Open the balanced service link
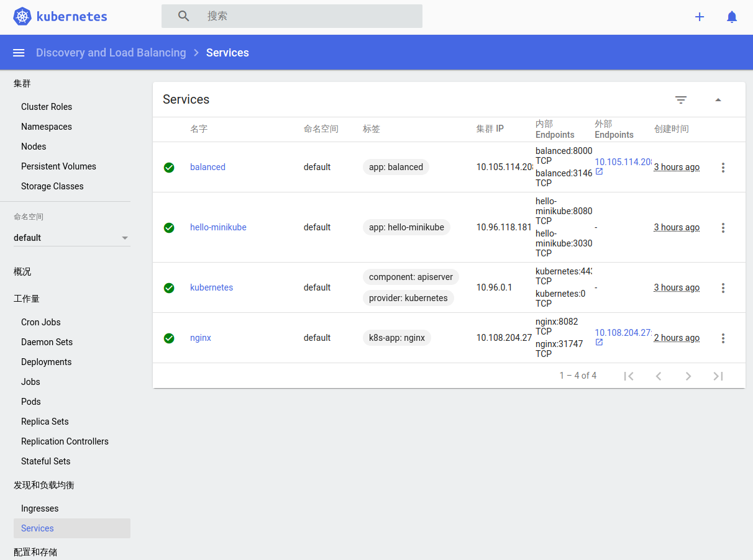This screenshot has height=560, width=753. [208, 167]
